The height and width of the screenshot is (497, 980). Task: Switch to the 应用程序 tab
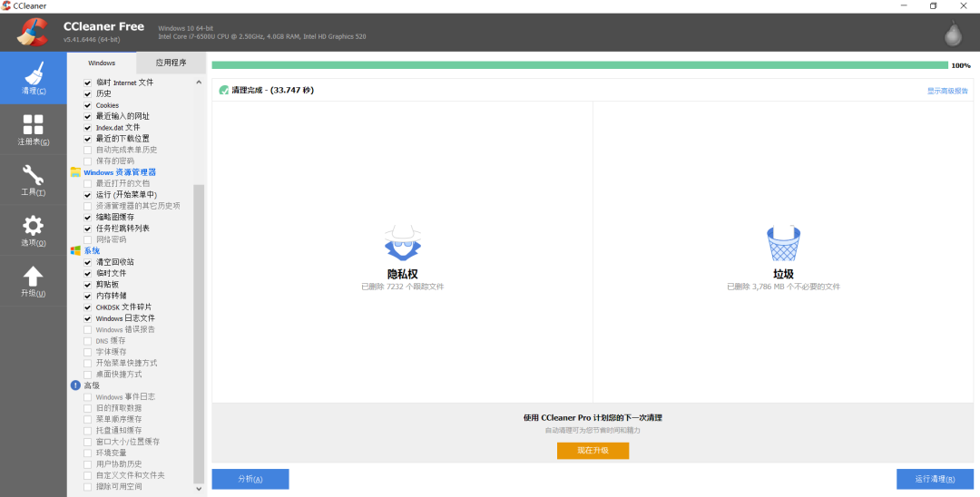[x=171, y=63]
